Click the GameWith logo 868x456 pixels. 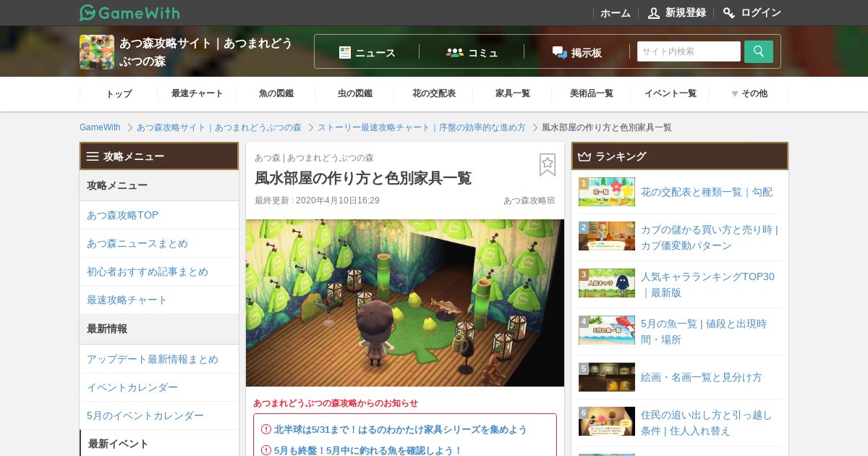pyautogui.click(x=129, y=12)
